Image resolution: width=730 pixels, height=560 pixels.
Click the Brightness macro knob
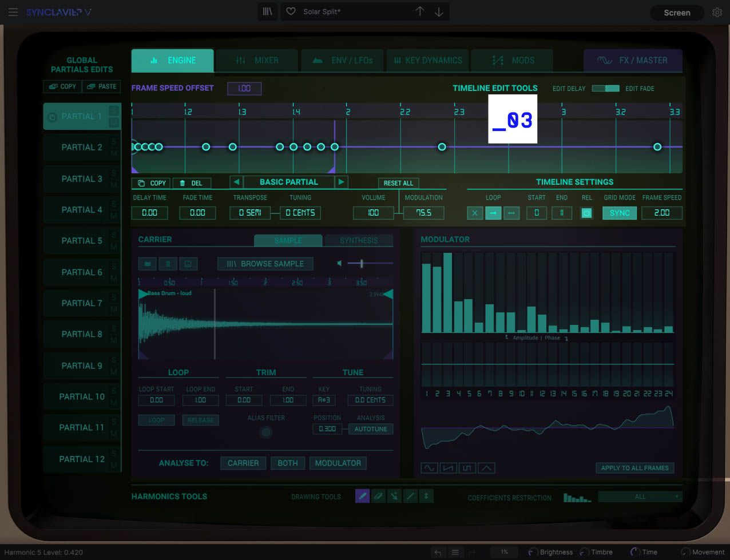tap(533, 552)
